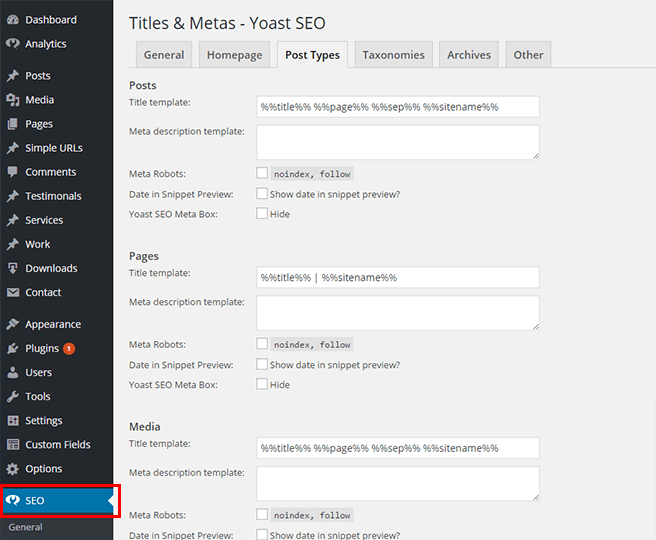Click the Work pin icon
This screenshot has width=656, height=540.
tap(13, 244)
